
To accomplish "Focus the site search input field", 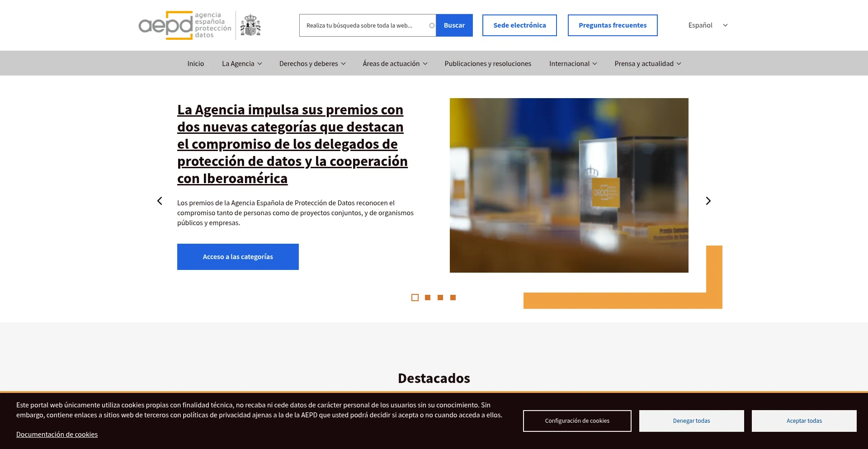I will pos(364,25).
